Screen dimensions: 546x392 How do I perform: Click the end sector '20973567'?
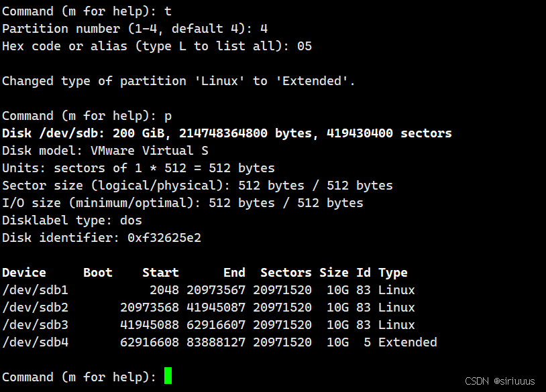tap(216, 290)
